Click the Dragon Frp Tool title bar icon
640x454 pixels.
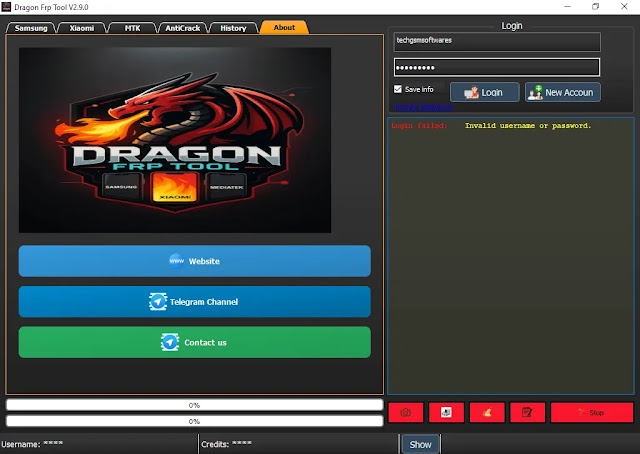[7, 7]
